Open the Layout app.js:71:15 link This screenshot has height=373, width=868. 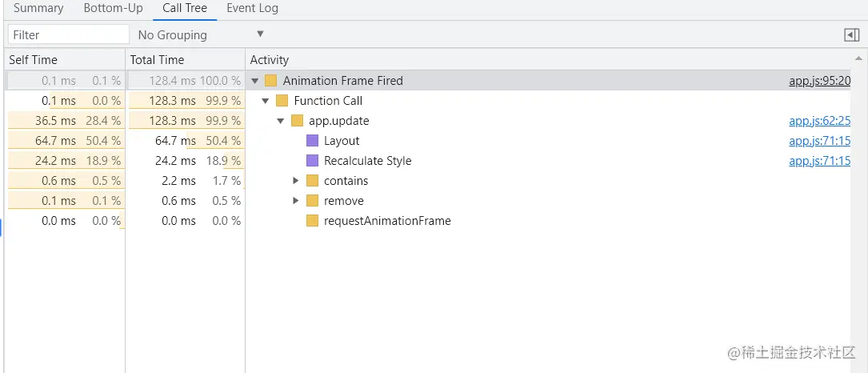pos(819,141)
